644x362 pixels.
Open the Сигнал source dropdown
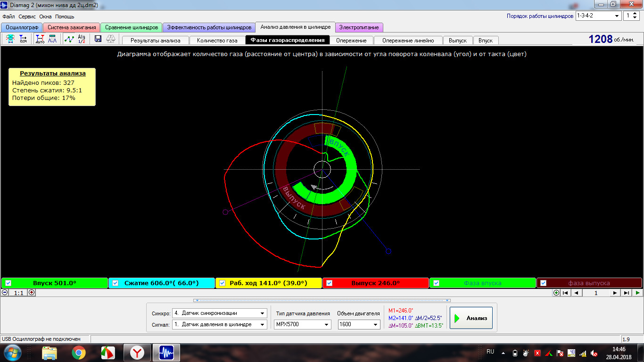tap(220, 324)
